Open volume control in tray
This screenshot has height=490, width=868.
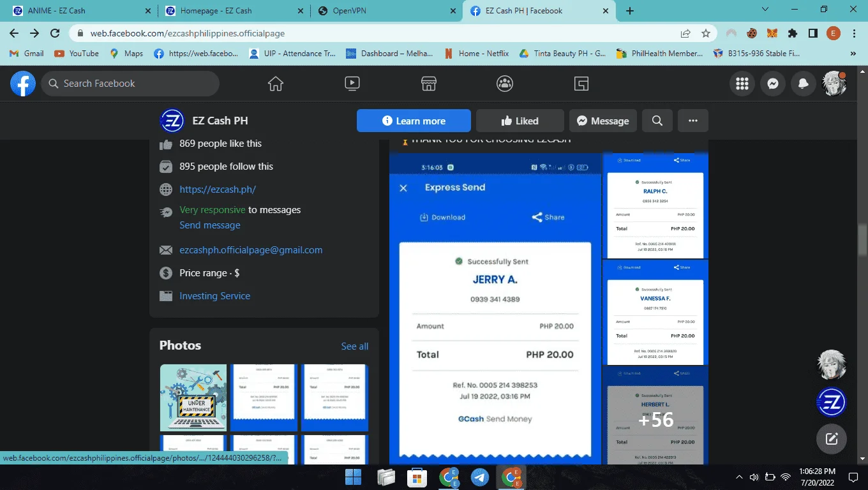754,477
